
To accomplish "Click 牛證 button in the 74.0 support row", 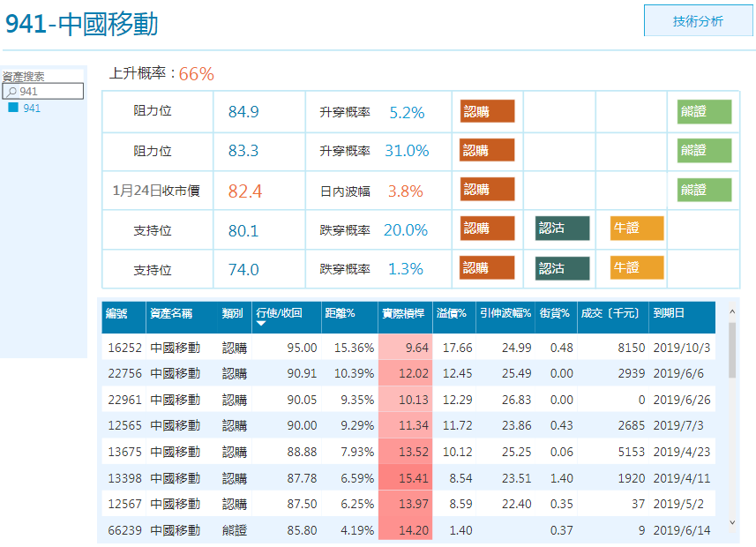I will pyautogui.click(x=637, y=267).
